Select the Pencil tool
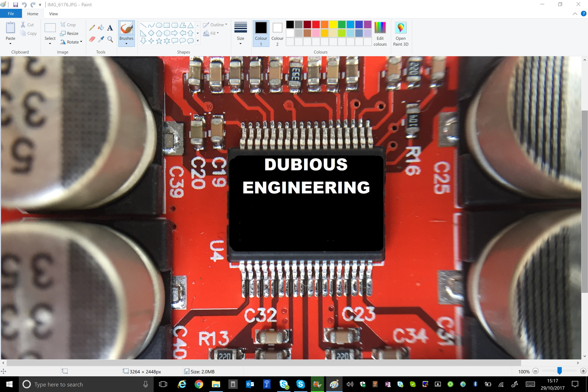This screenshot has height=392, width=588. [92, 28]
